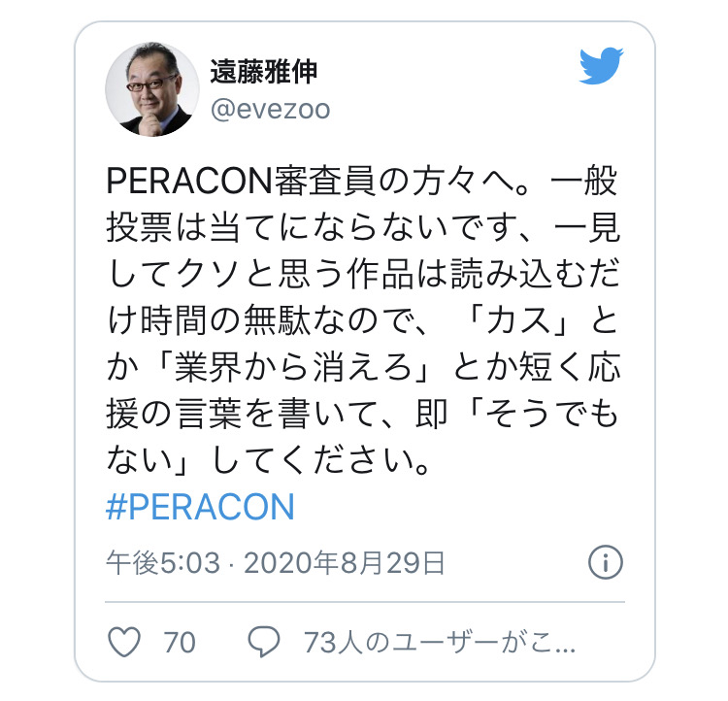Click the tweet line starting PERACON審査員の方々へ
The width and height of the screenshot is (728, 701).
[363, 181]
